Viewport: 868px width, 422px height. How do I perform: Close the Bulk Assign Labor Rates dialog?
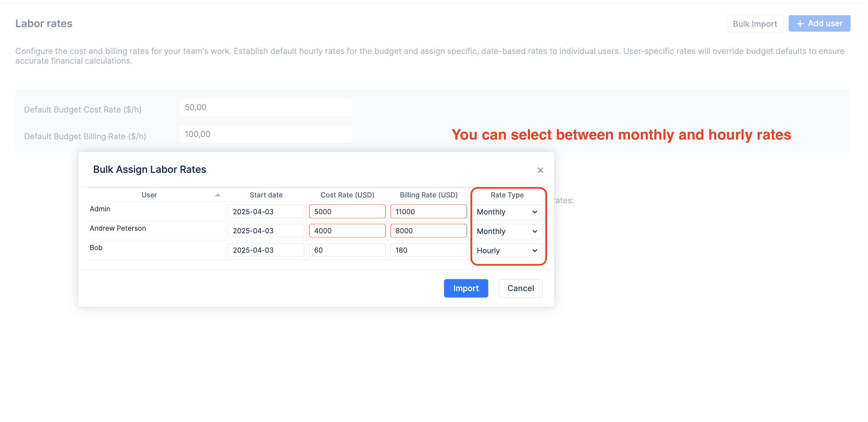pyautogui.click(x=540, y=170)
